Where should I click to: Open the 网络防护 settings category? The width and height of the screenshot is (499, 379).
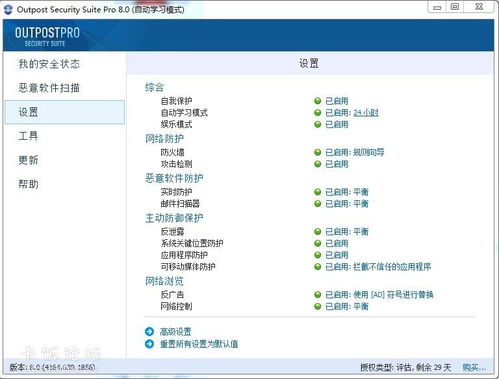[x=164, y=138]
